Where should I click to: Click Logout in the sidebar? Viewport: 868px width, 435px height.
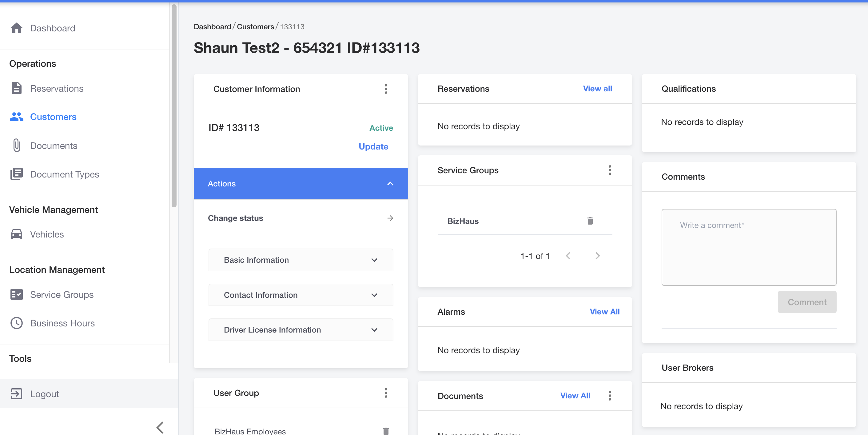pyautogui.click(x=45, y=393)
